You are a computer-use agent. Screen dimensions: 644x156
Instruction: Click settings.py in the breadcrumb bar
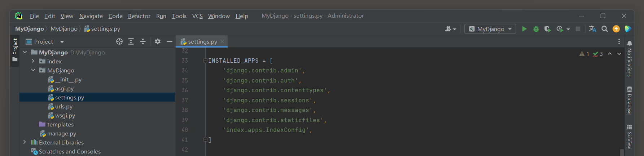102,29
